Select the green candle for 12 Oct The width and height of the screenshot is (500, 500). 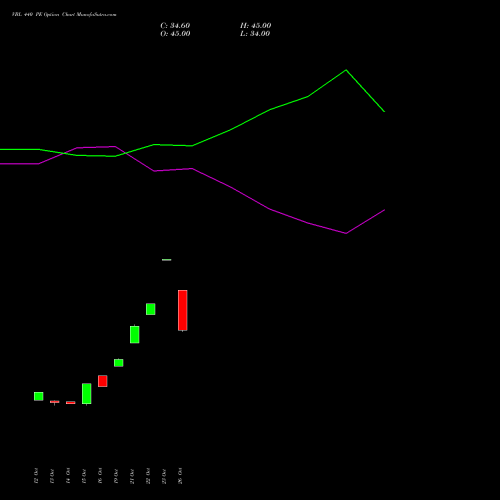pos(39,396)
